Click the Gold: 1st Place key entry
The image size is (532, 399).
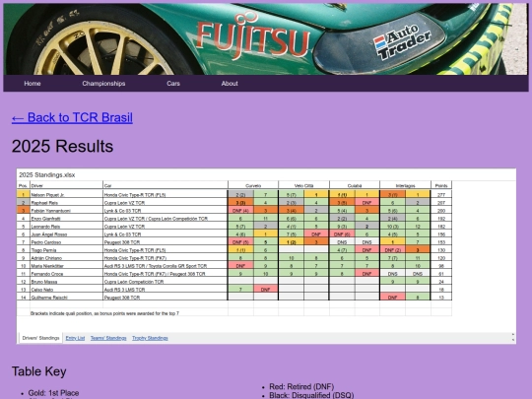point(53,393)
